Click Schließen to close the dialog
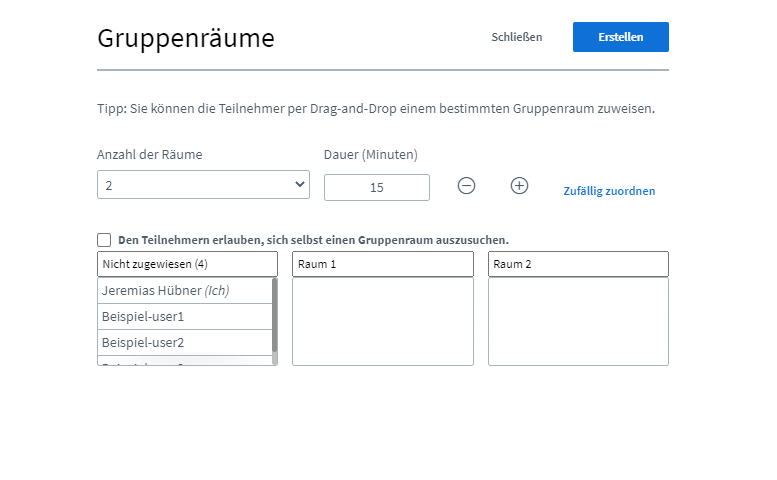The height and width of the screenshot is (480, 777). point(516,37)
